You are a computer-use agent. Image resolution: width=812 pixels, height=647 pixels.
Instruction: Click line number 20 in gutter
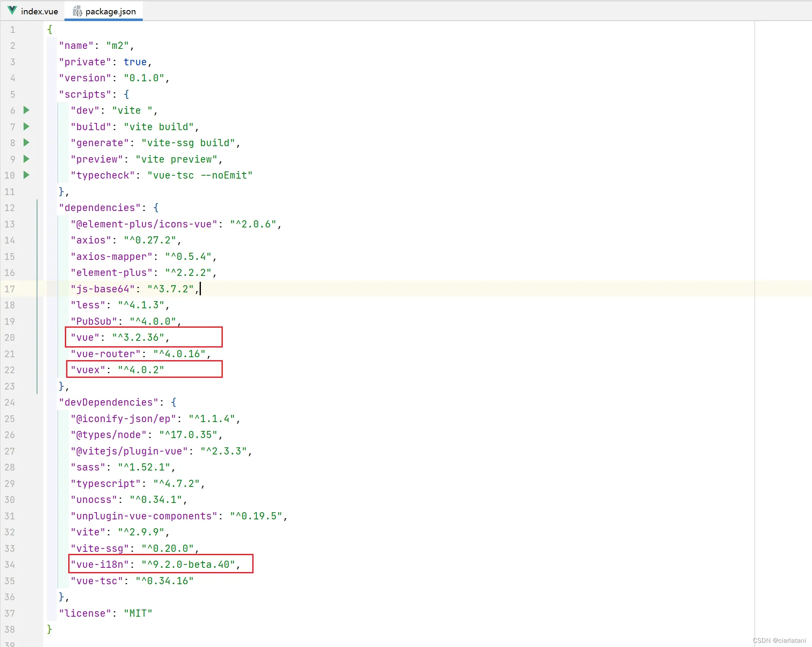[10, 337]
